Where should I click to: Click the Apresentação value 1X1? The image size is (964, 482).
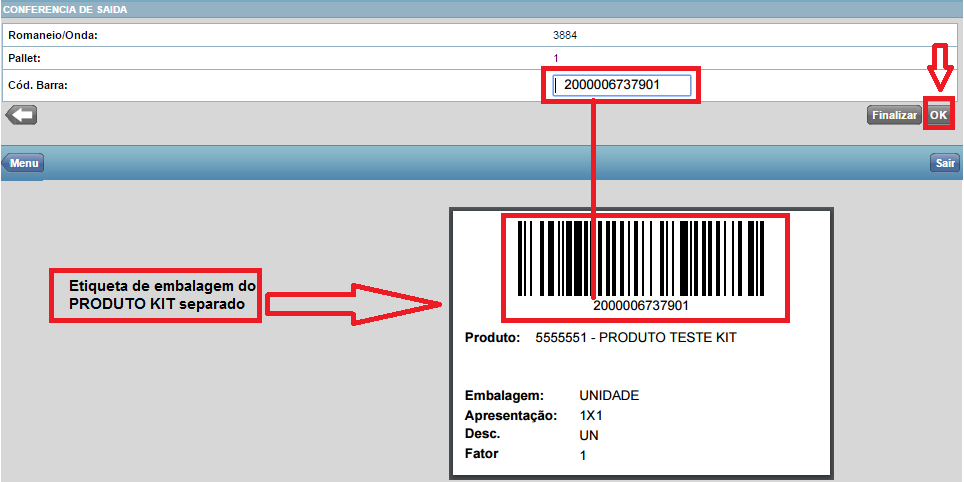(x=591, y=416)
